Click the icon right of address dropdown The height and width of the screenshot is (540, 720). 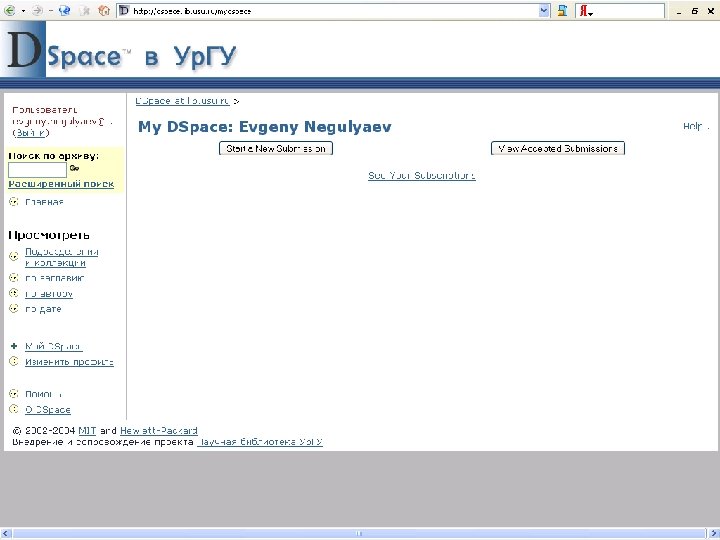pyautogui.click(x=562, y=11)
